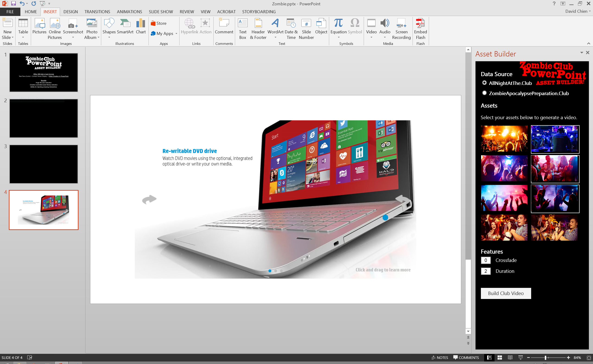The width and height of the screenshot is (593, 364).
Task: Toggle the Notes pane in status bar
Action: point(440,358)
